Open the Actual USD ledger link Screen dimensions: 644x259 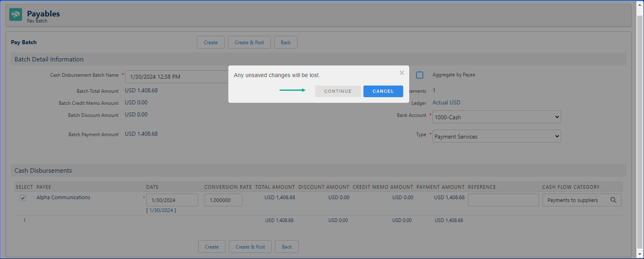[x=446, y=103]
